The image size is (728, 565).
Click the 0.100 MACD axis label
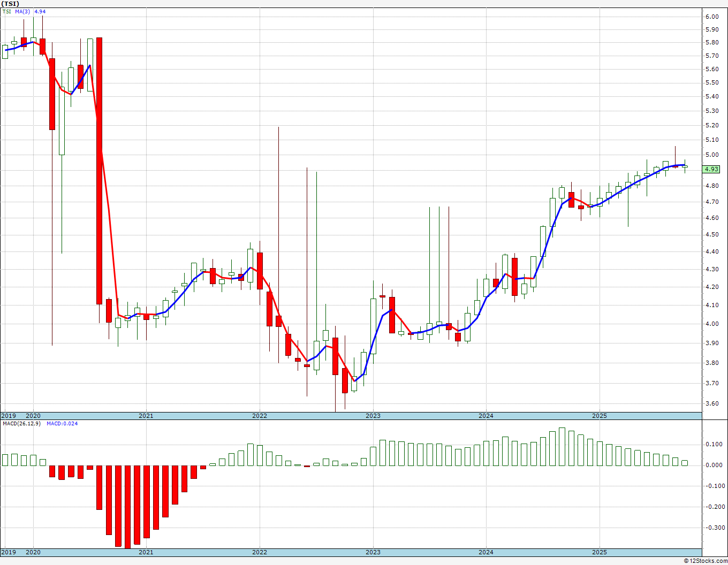coord(714,444)
